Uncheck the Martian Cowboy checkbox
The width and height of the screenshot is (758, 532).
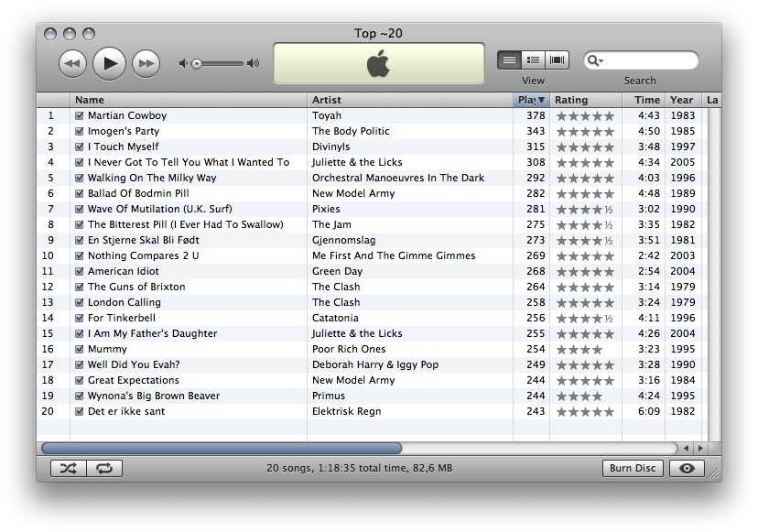click(x=80, y=115)
